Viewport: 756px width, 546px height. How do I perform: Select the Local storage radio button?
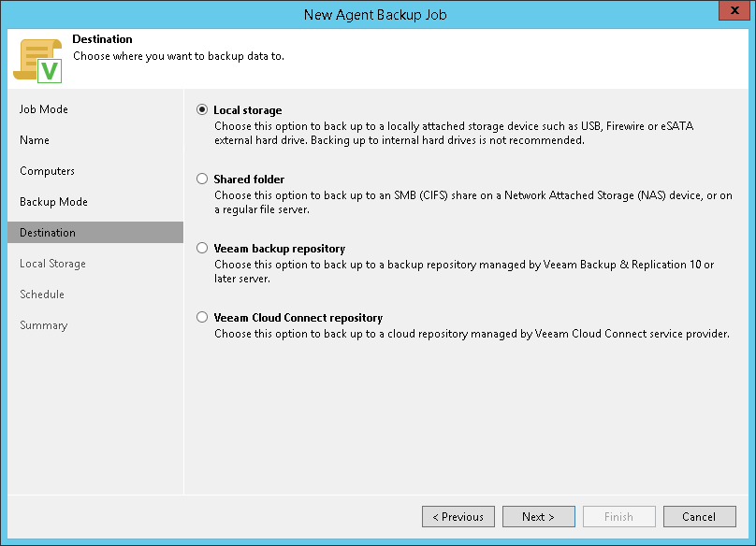point(202,110)
